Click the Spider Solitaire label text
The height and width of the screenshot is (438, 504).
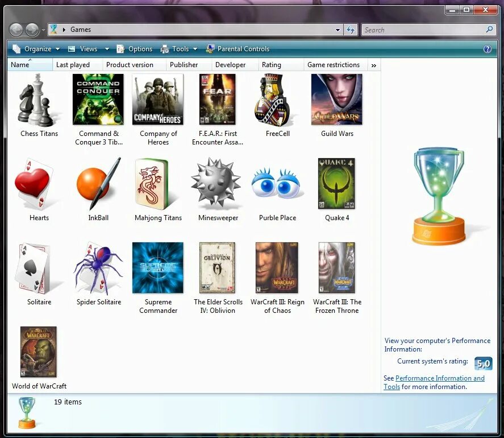tap(99, 302)
